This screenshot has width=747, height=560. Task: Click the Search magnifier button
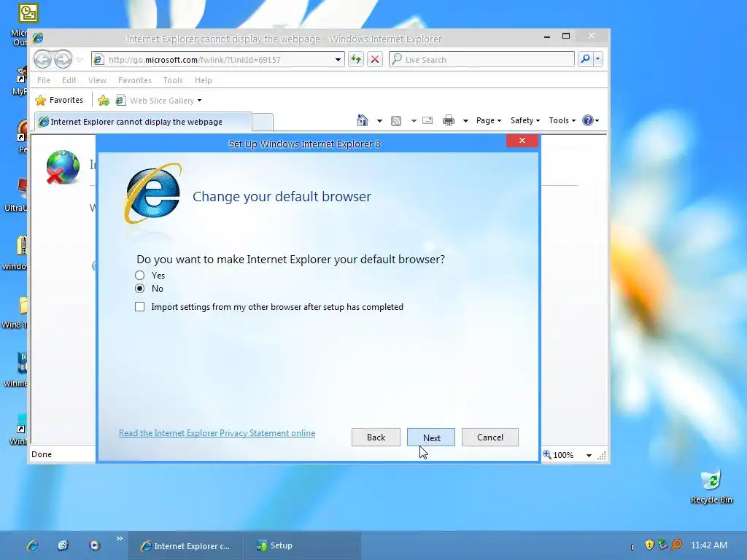[585, 59]
